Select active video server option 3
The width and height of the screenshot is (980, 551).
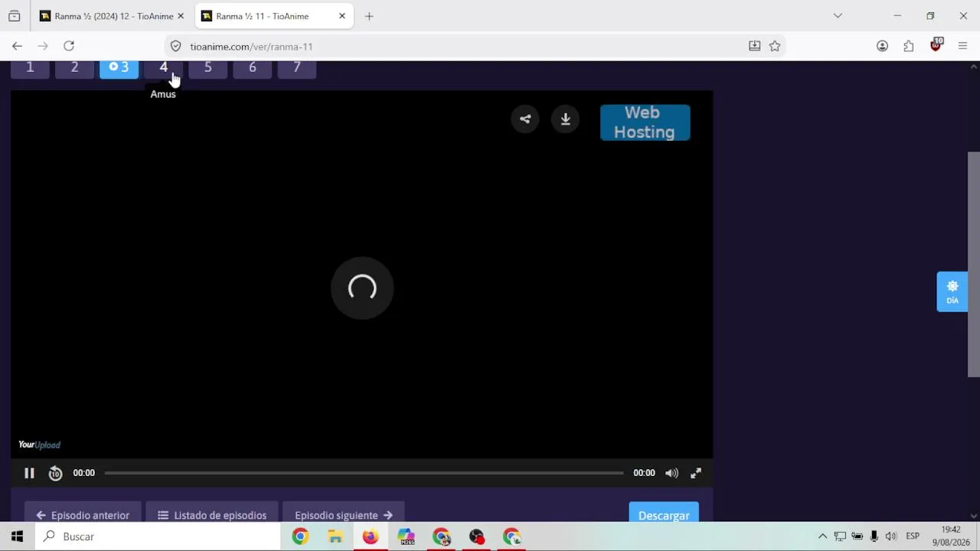click(119, 69)
